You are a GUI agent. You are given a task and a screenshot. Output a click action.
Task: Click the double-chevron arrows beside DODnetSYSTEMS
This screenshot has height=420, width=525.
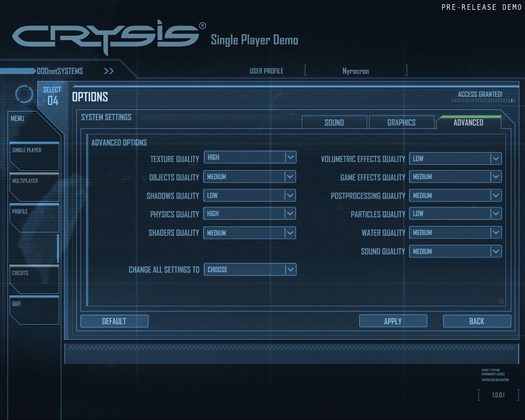pyautogui.click(x=109, y=71)
